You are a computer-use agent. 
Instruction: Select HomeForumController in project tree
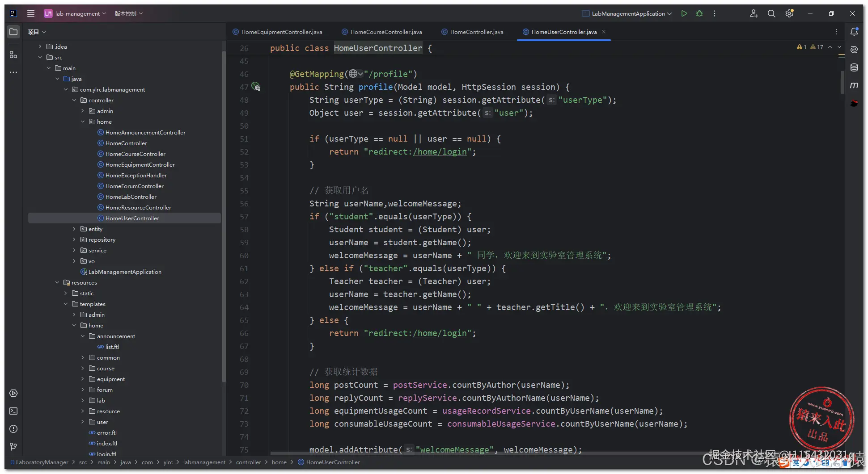134,186
